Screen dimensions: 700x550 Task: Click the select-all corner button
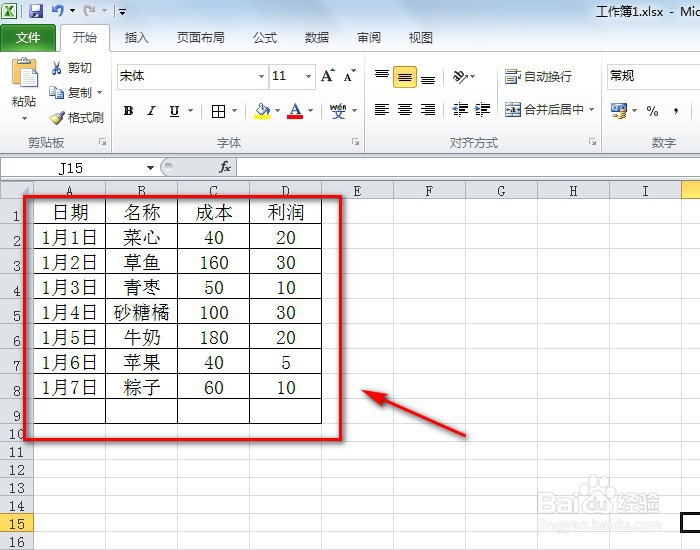coord(17,190)
